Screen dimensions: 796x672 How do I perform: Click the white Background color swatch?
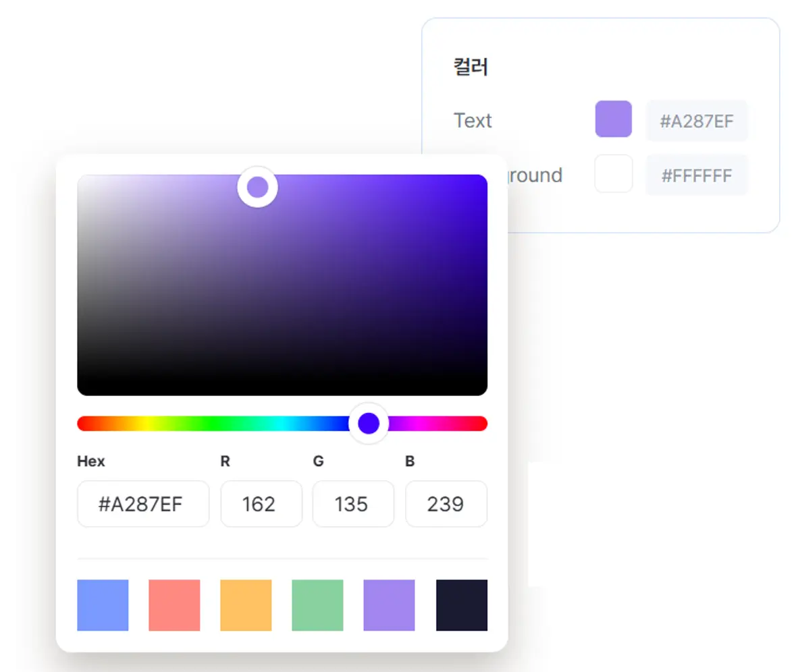tap(613, 174)
